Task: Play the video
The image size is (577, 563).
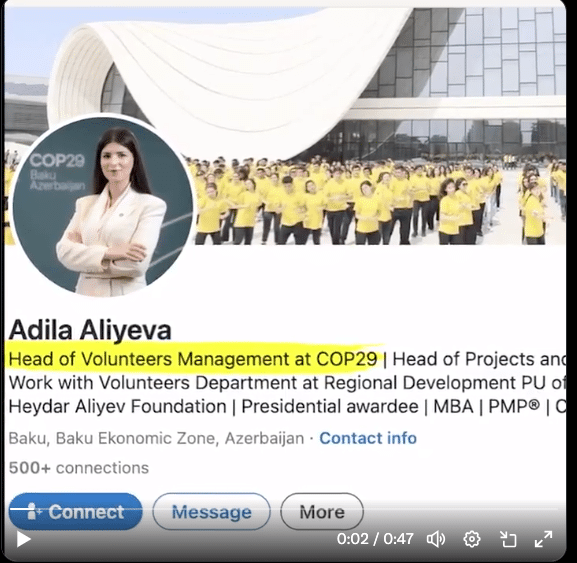Action: coord(24,539)
